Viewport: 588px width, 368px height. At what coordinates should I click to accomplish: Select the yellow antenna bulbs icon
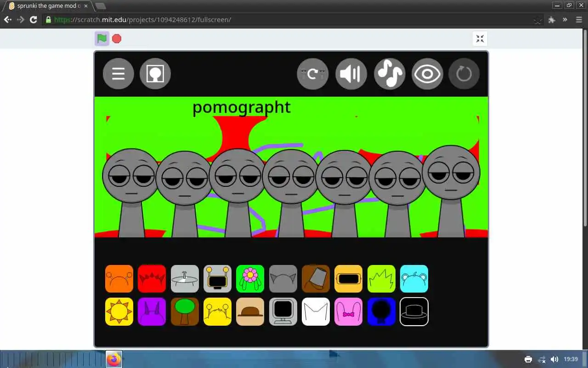pyautogui.click(x=217, y=311)
